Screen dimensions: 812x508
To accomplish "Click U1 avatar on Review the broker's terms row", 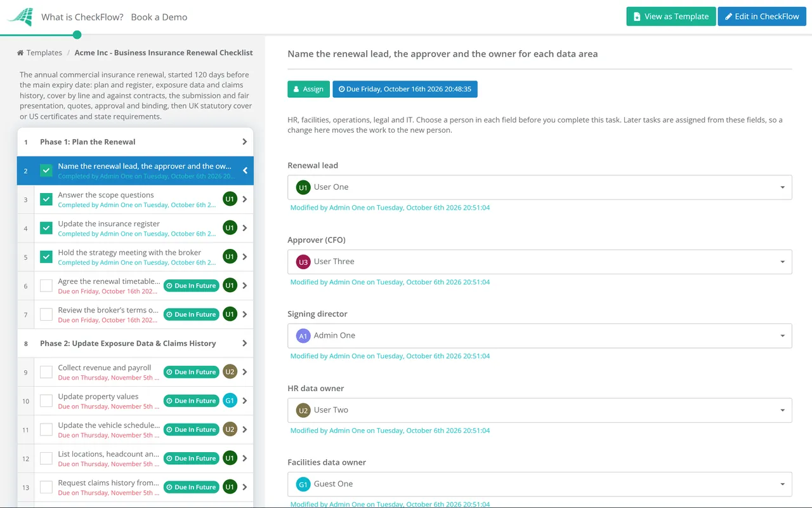I will point(230,314).
